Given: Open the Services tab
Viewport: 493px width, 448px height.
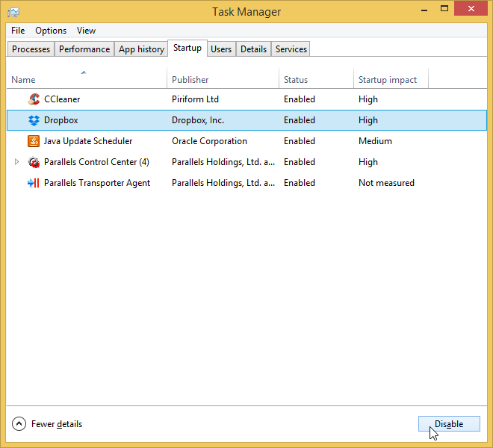Looking at the screenshot, I should click(291, 49).
